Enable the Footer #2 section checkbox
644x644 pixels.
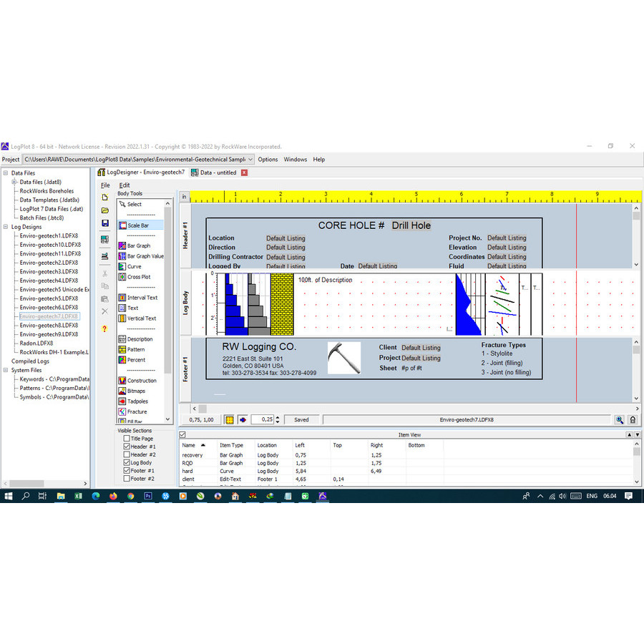coord(127,479)
